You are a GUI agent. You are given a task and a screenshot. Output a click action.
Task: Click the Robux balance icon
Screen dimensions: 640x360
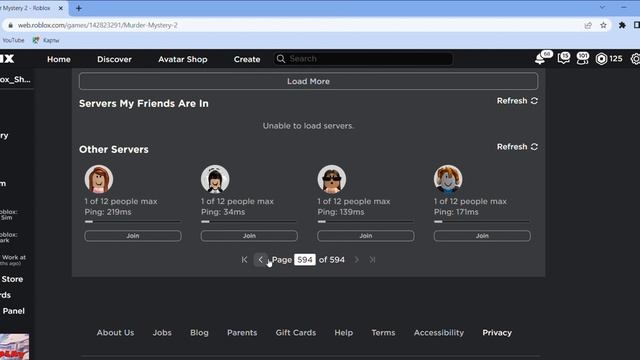pyautogui.click(x=601, y=59)
